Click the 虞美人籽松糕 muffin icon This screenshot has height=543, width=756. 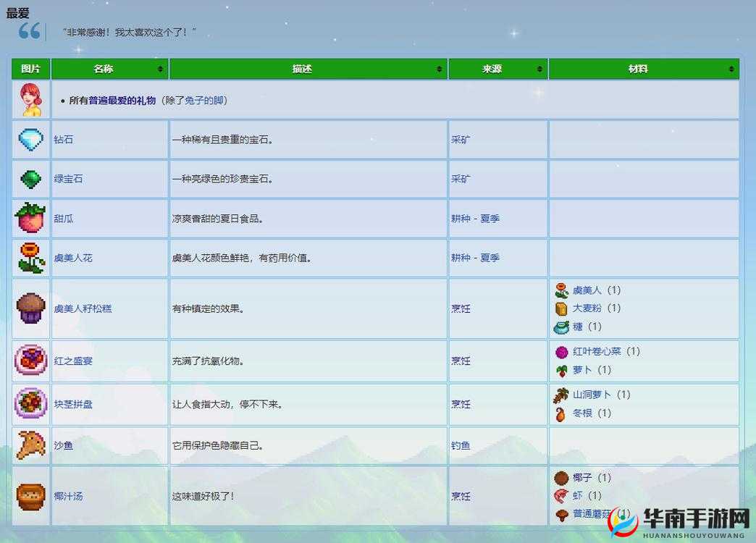point(30,308)
